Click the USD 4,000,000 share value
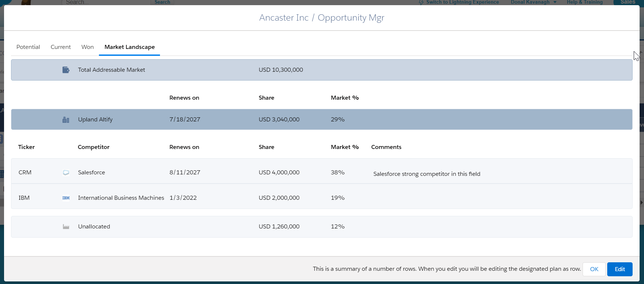The height and width of the screenshot is (284, 644). pos(279,173)
